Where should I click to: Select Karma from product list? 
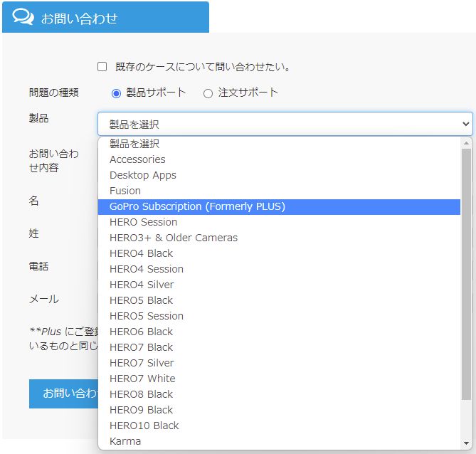coord(279,441)
